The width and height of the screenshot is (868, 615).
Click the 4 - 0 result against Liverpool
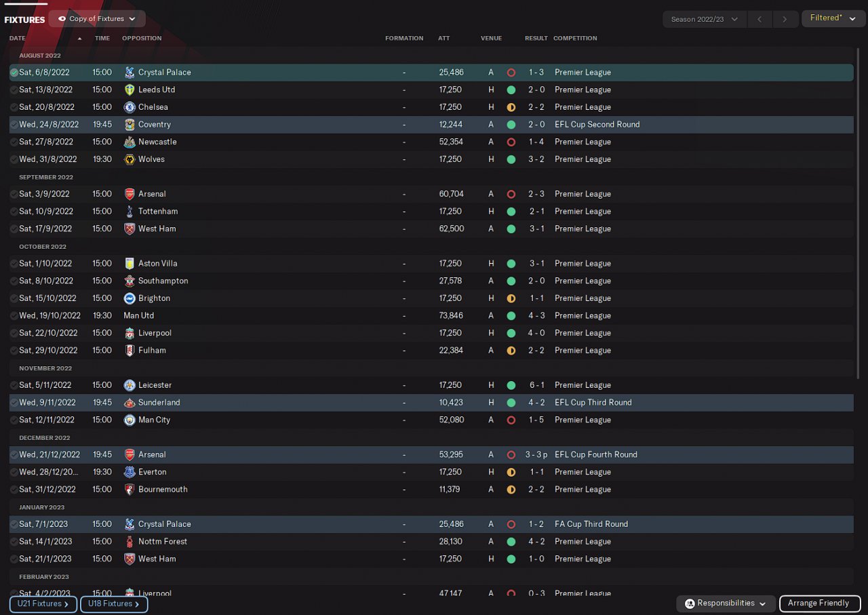click(536, 333)
